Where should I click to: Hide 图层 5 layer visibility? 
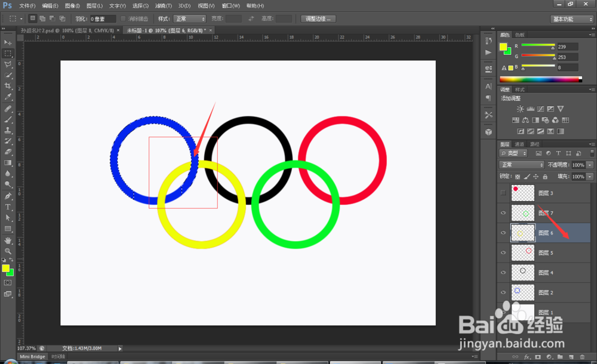(503, 253)
